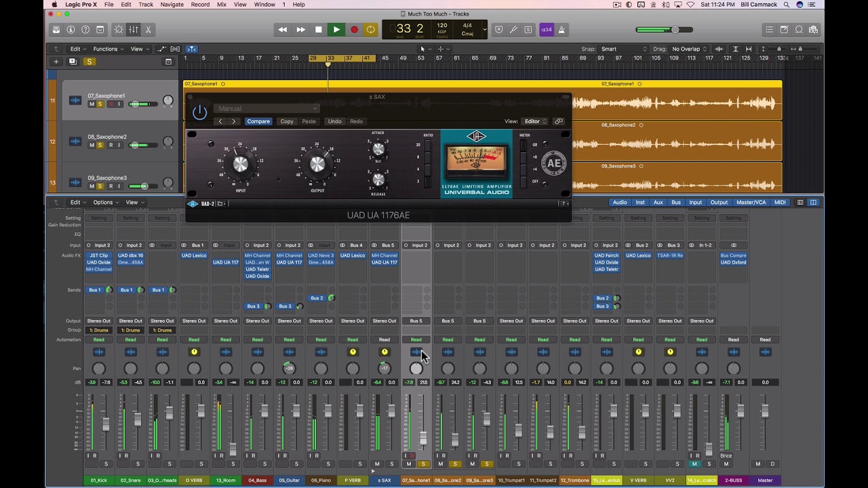868x488 pixels.
Task: Record-enable the 09_Saxophone3 track header
Action: coord(110,186)
